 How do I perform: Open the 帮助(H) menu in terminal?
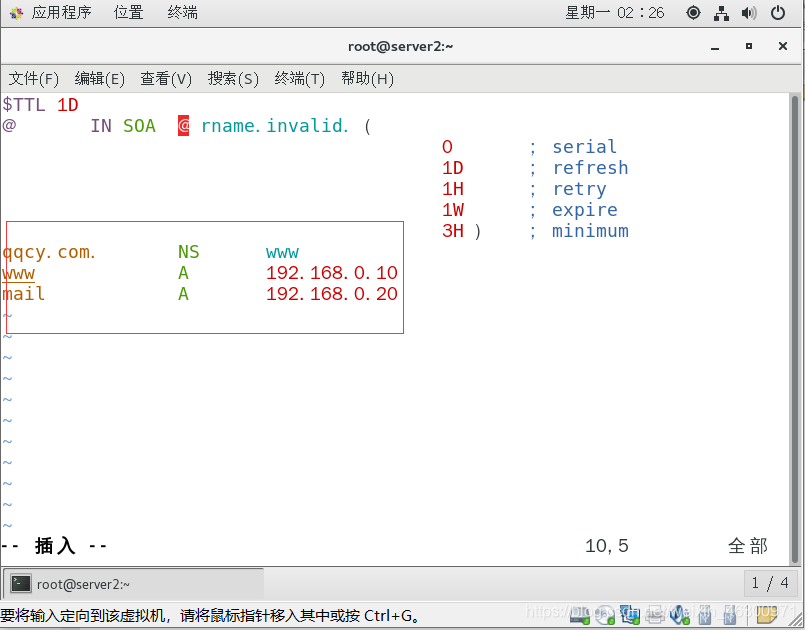point(368,79)
